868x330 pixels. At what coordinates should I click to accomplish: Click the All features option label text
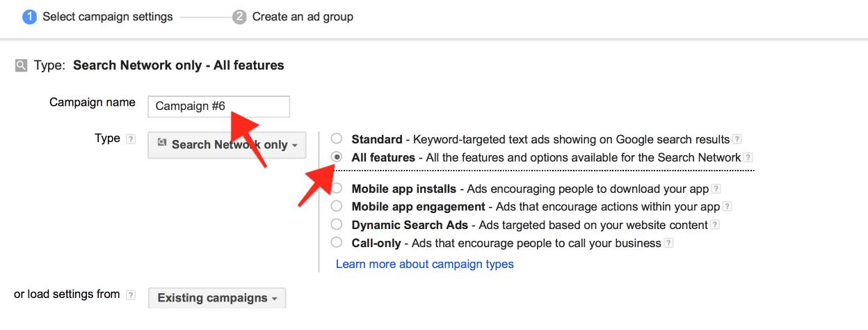coord(383,158)
